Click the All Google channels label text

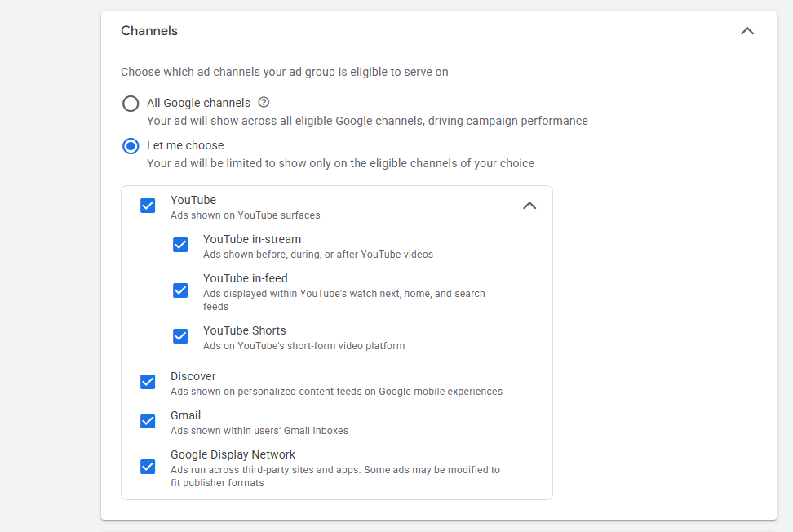(x=198, y=103)
